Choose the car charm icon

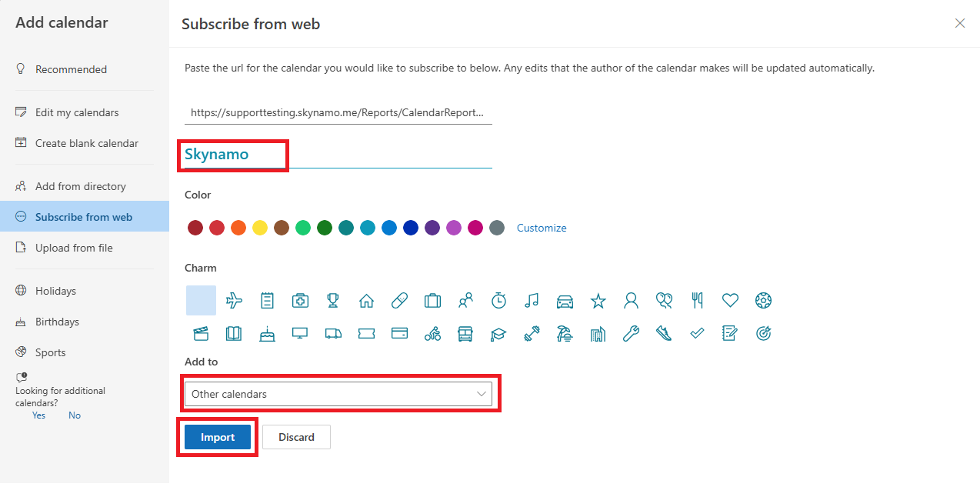pos(565,301)
